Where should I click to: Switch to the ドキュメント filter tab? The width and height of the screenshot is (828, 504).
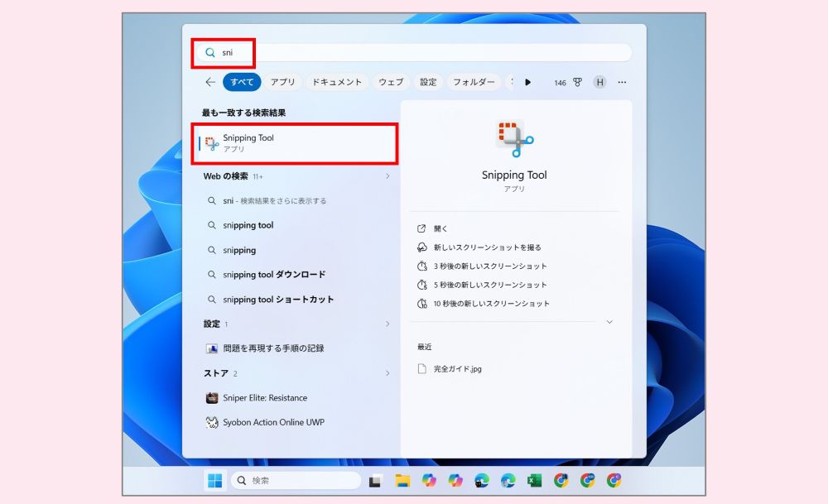337,82
